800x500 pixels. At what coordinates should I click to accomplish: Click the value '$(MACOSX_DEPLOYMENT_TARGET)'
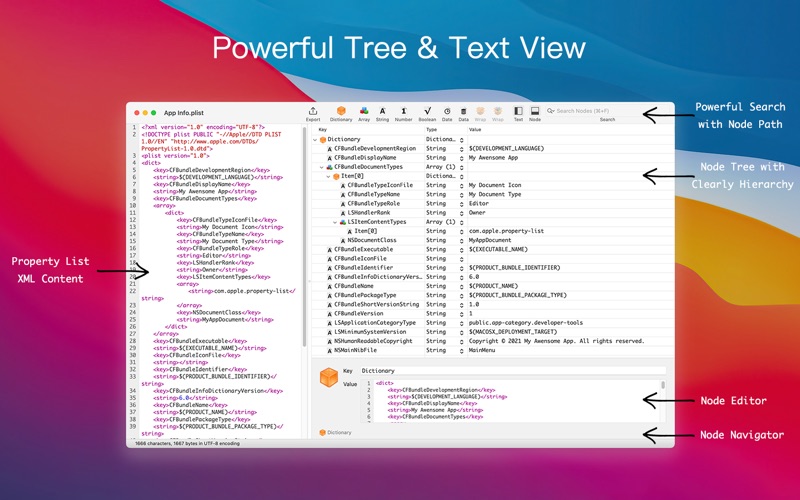[x=513, y=333]
